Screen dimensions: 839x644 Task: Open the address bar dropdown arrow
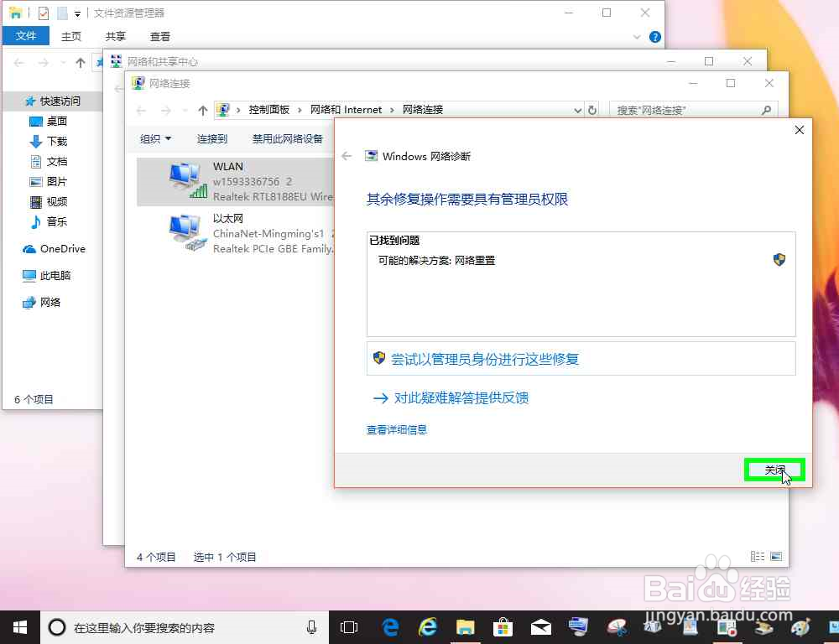(x=577, y=110)
